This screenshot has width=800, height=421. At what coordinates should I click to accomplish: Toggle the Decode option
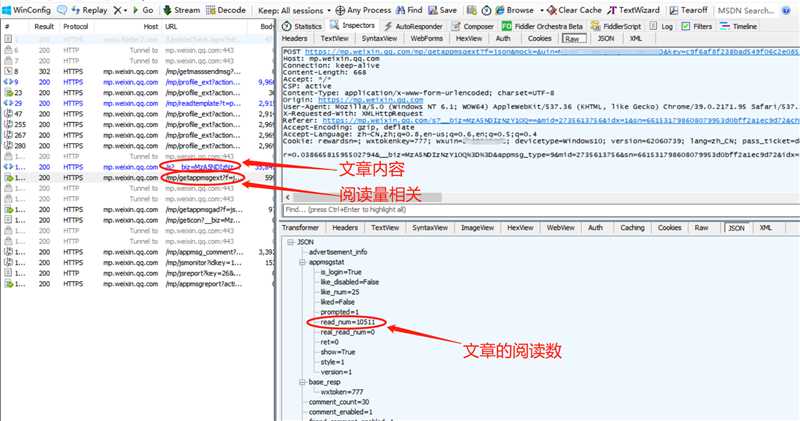point(226,10)
